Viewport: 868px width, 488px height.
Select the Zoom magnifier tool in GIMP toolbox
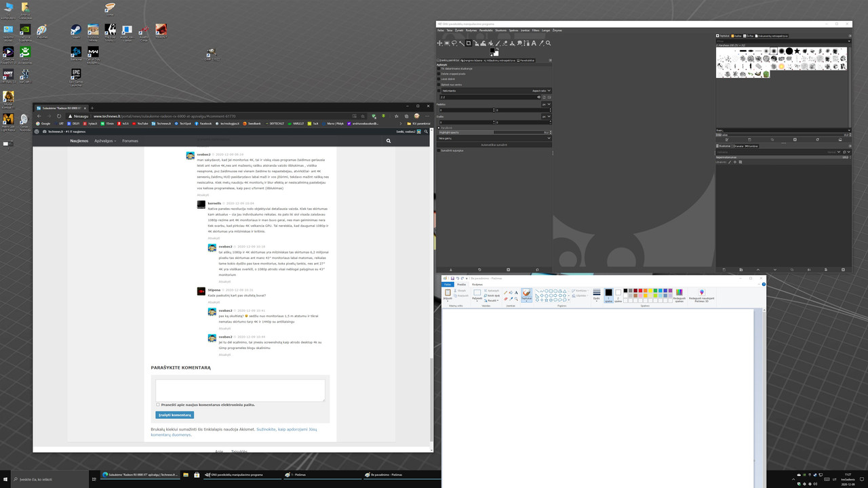548,43
